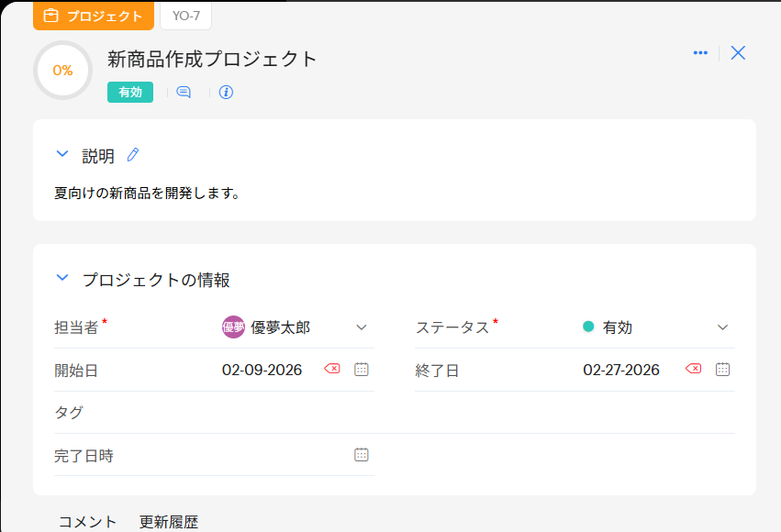
Task: Click the green 有効 status badge
Action: pos(130,92)
